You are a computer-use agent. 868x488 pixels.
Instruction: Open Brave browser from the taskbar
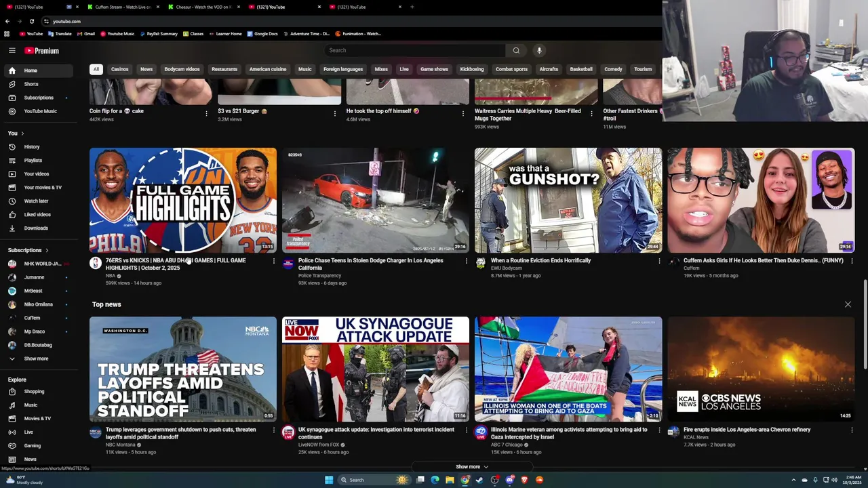click(x=524, y=480)
